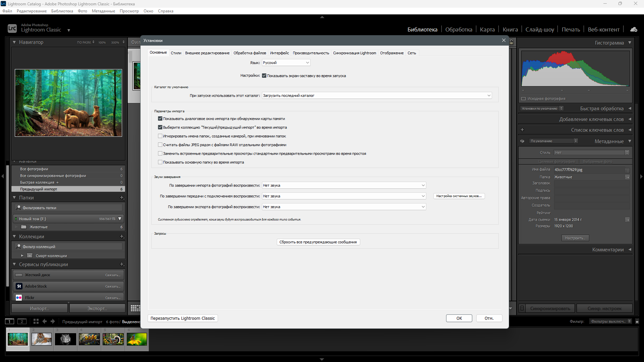Click the cloud sync status icon
Viewport: 644px width, 362px height.
coord(634,29)
